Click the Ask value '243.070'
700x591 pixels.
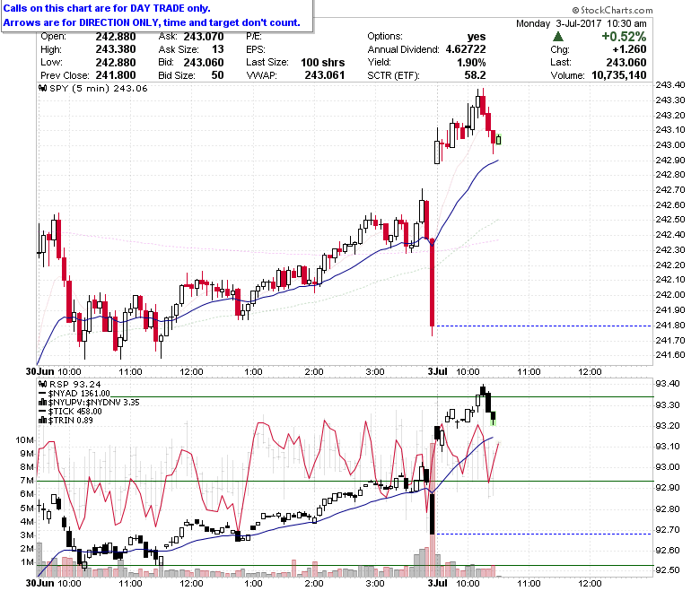(204, 37)
